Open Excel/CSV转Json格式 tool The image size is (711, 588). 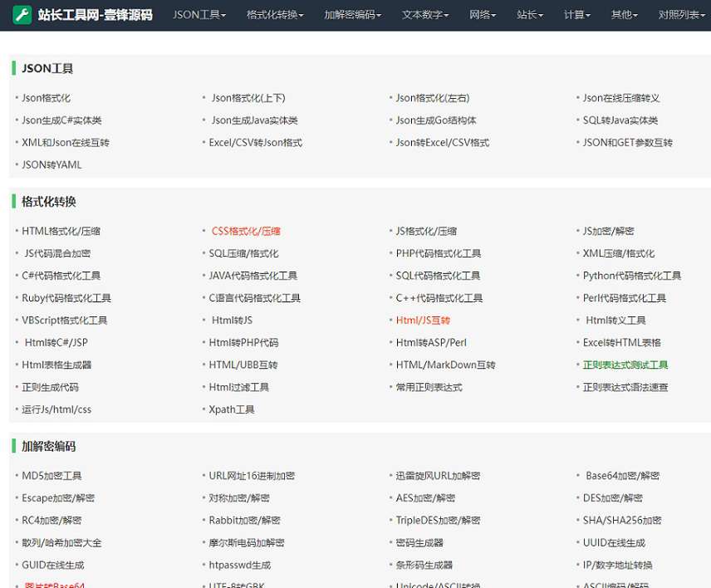pos(256,142)
